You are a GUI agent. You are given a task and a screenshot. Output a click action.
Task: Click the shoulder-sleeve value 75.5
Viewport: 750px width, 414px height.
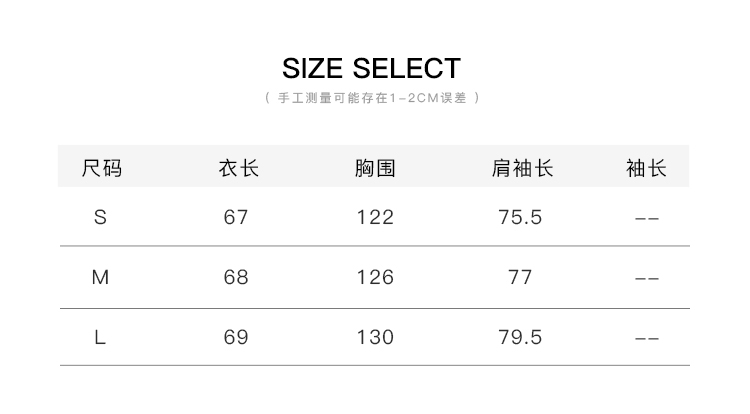point(520,218)
